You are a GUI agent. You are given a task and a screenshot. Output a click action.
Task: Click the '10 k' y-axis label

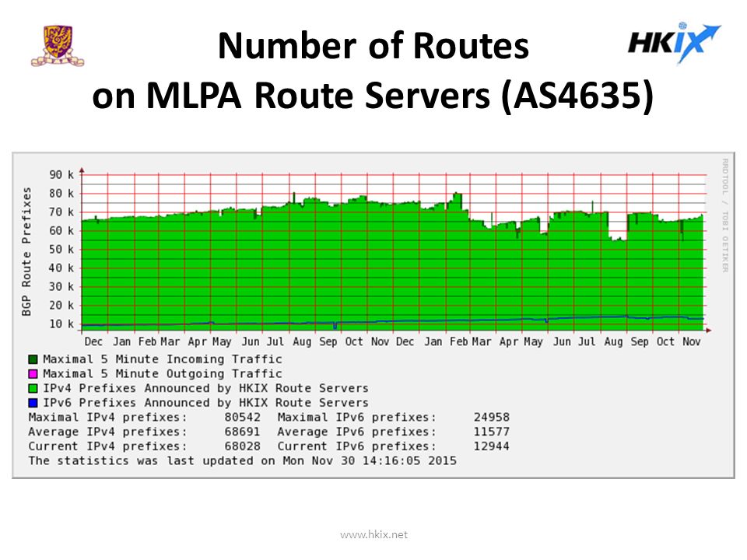pos(61,324)
